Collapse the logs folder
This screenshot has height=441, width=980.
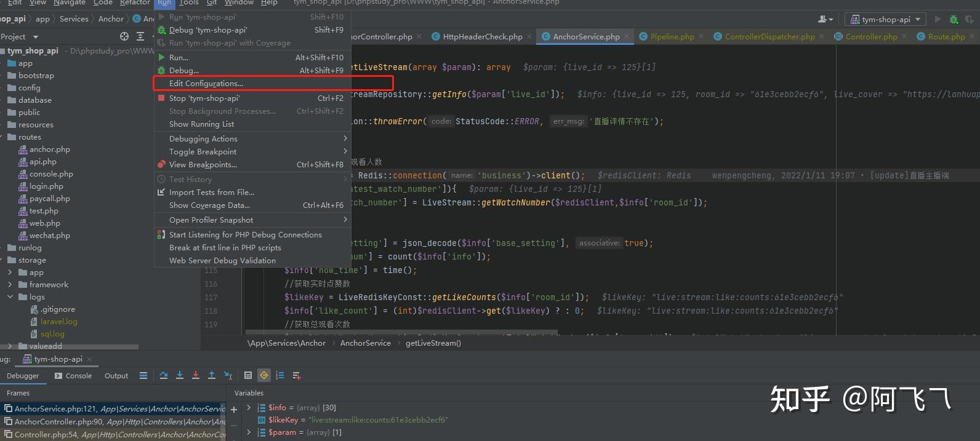tap(10, 297)
